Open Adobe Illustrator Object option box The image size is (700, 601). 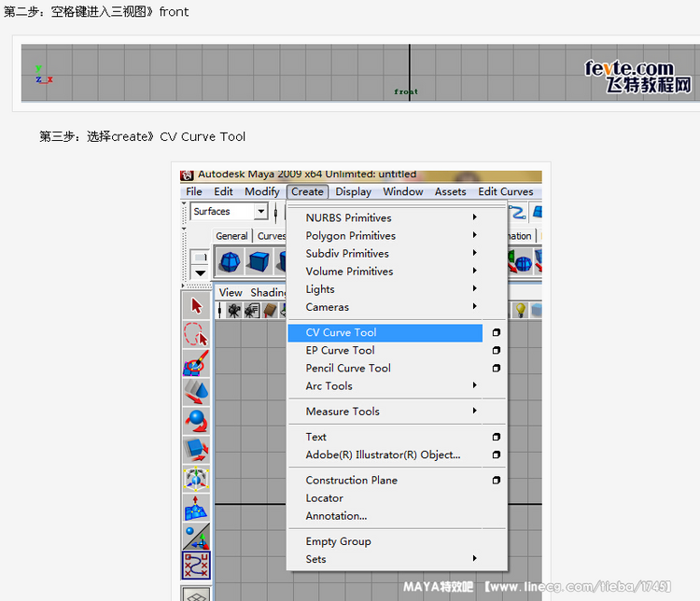click(x=496, y=455)
